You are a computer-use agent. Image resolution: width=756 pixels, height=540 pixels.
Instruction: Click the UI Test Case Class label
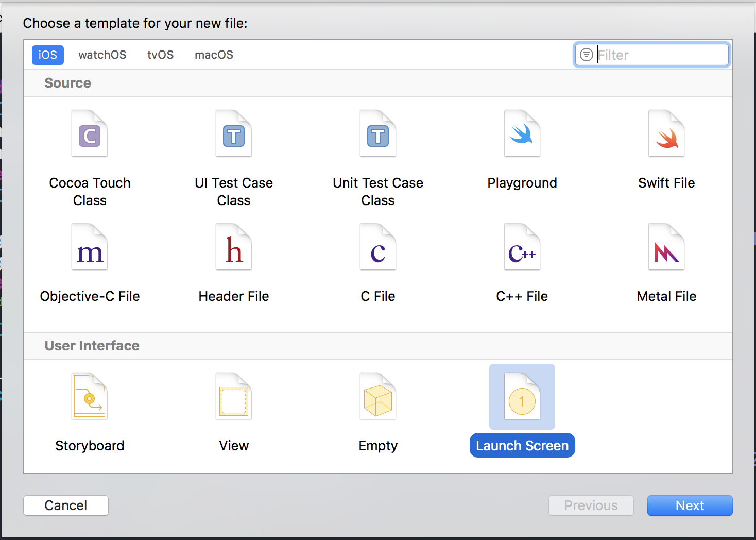click(234, 192)
